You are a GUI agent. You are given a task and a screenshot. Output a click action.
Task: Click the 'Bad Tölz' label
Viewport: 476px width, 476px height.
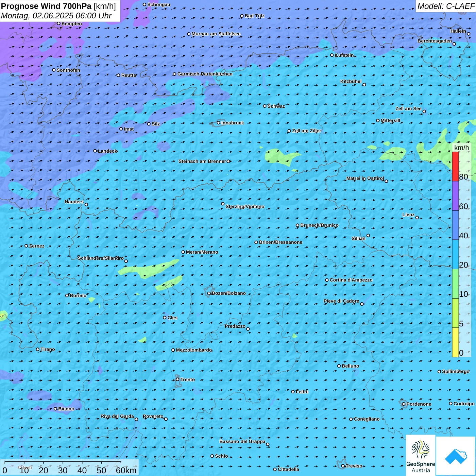tap(255, 16)
